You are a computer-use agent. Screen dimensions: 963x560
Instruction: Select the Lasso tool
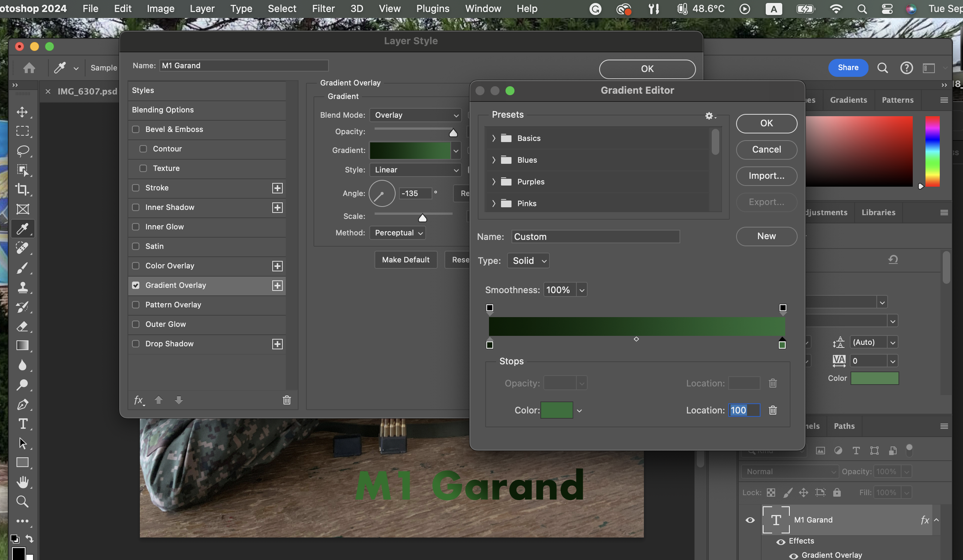22,151
